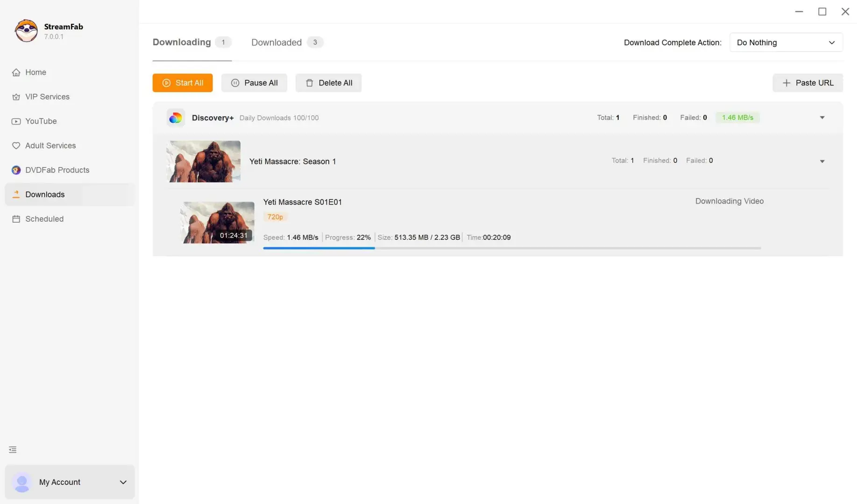This screenshot has width=857, height=504.
Task: Open the Home page
Action: pyautogui.click(x=70, y=72)
